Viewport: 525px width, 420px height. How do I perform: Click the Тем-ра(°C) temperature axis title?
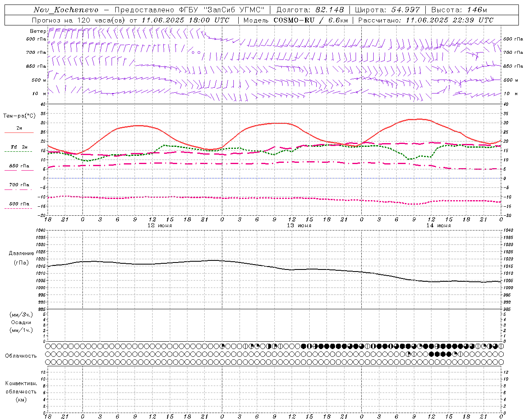pos(20,116)
